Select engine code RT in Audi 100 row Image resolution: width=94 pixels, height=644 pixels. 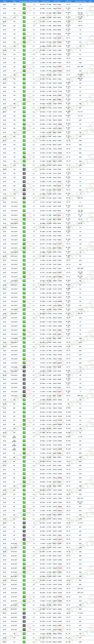[x=80, y=55]
